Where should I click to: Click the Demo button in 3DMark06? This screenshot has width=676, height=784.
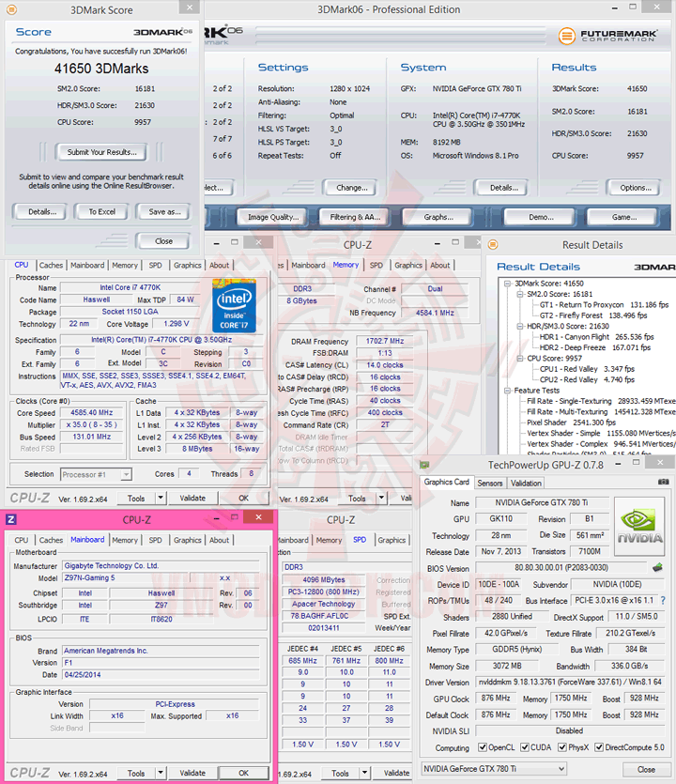pos(541,217)
